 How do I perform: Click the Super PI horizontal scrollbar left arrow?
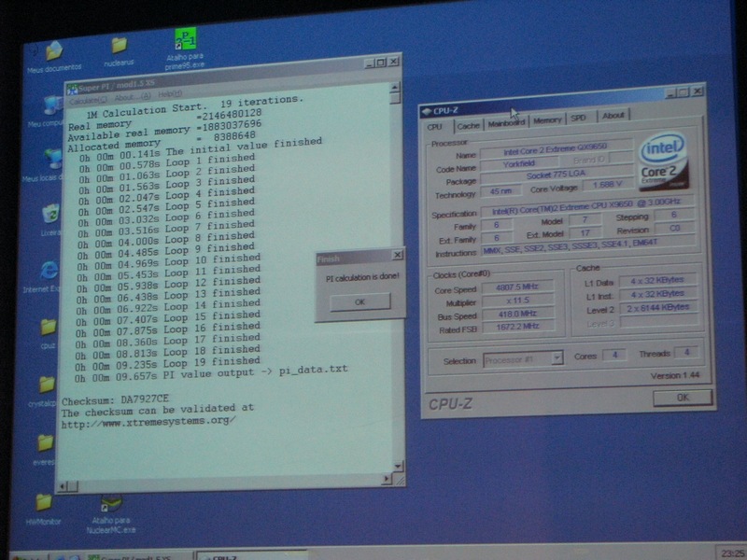click(x=63, y=486)
